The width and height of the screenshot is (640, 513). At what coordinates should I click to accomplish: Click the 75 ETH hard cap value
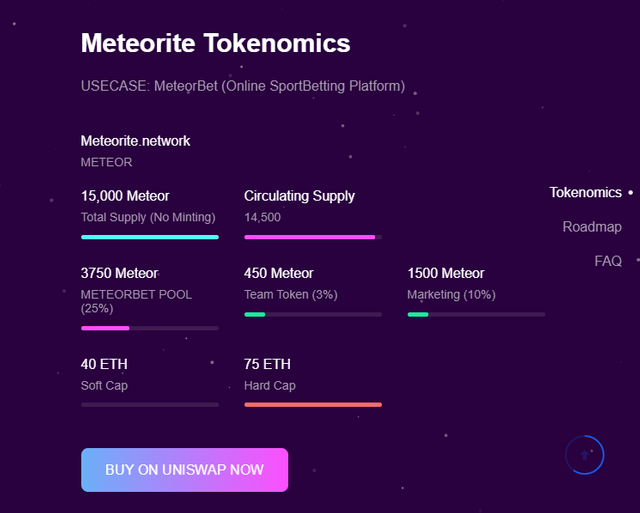point(267,364)
